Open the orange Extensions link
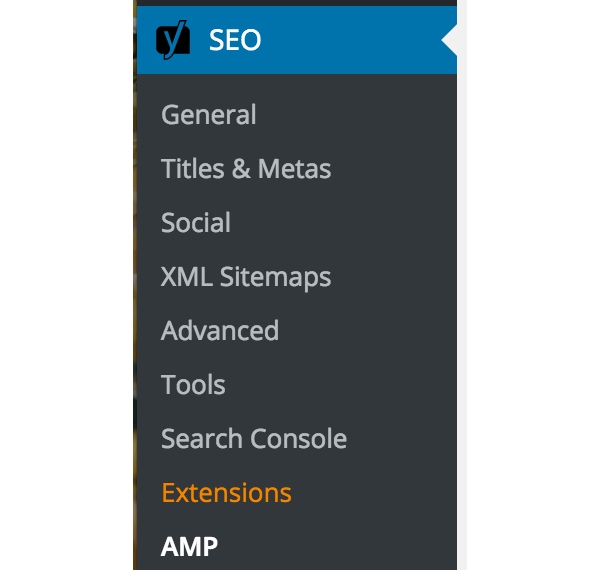This screenshot has width=600, height=570. 226,493
